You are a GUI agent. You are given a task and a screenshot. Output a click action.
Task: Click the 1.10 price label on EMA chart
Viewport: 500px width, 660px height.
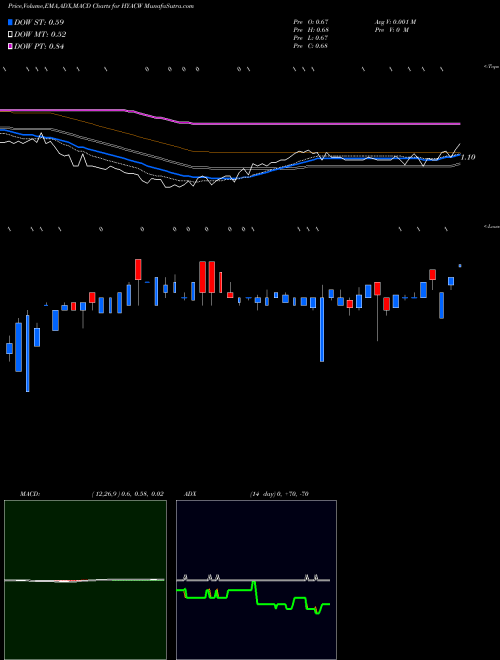click(468, 157)
